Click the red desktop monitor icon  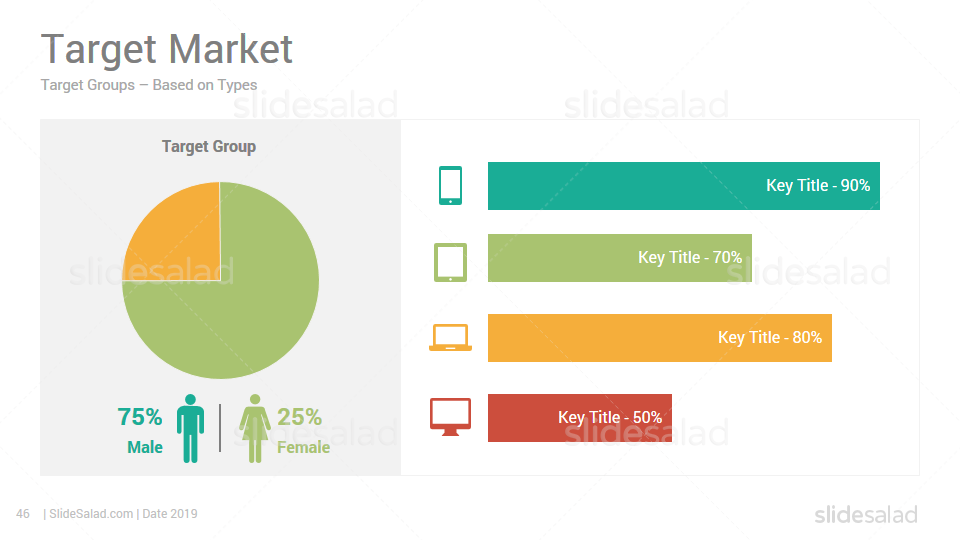pyautogui.click(x=450, y=417)
